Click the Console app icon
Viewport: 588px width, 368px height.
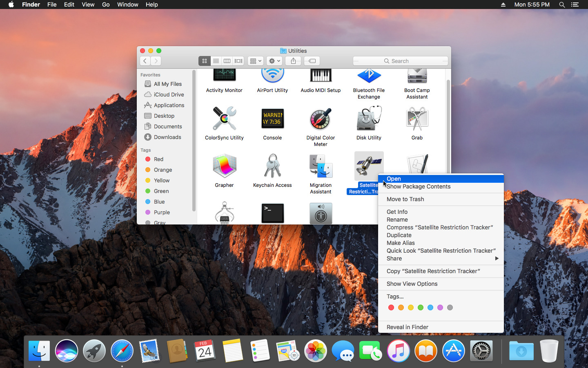(x=272, y=119)
